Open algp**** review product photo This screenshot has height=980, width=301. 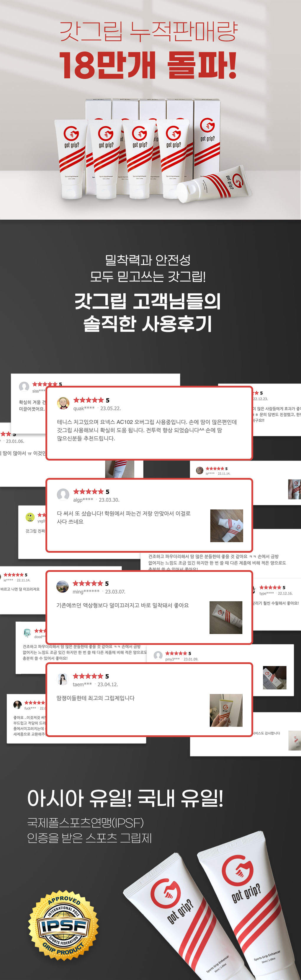pos(227,526)
